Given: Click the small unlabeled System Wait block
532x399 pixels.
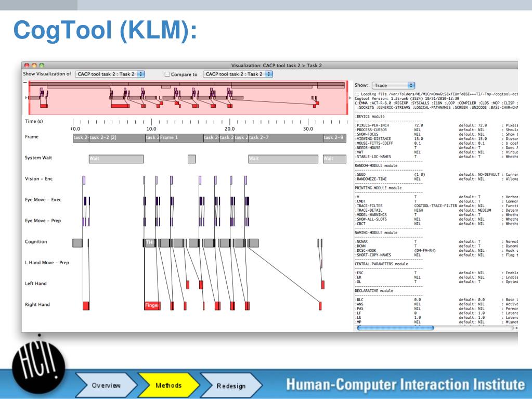Looking at the screenshot, I should 191,159.
